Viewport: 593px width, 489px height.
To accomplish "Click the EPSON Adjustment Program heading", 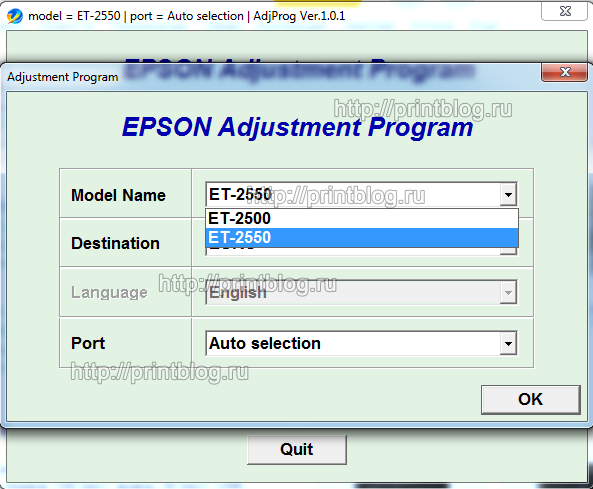I will coord(297,127).
